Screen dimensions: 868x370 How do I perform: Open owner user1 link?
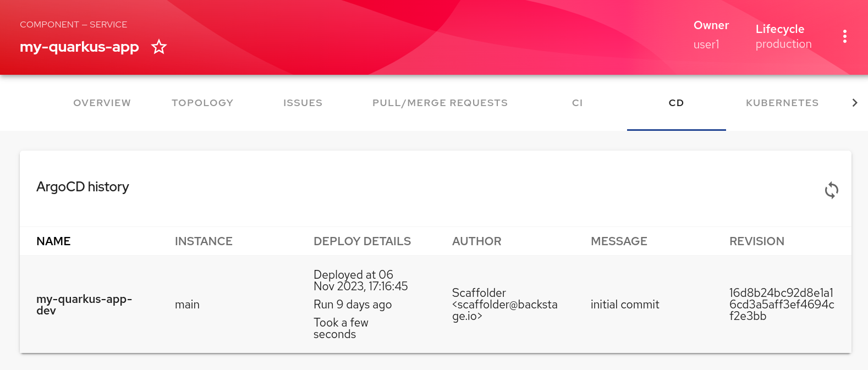point(706,45)
